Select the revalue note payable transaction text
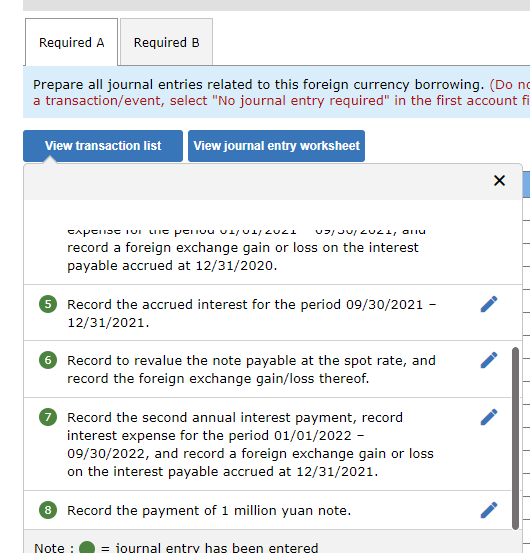530x553 pixels. 251,369
